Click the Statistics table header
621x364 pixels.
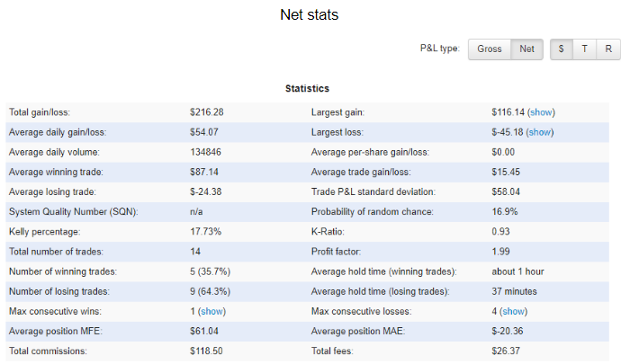[x=307, y=88]
